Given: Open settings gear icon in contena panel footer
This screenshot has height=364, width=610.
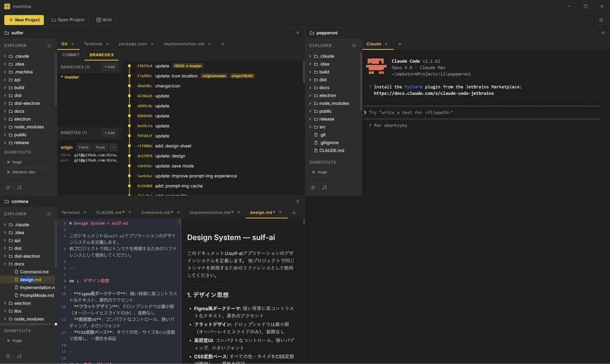Looking at the screenshot, I should (x=8, y=356).
